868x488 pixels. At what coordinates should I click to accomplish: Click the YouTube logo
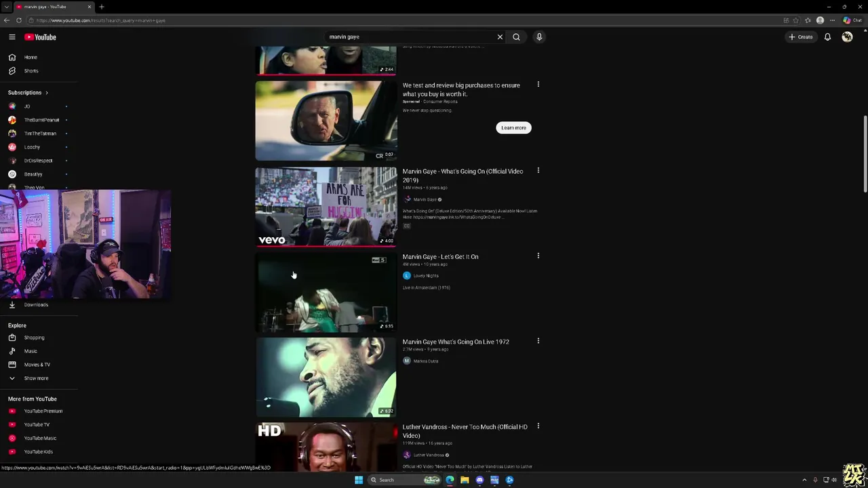41,37
